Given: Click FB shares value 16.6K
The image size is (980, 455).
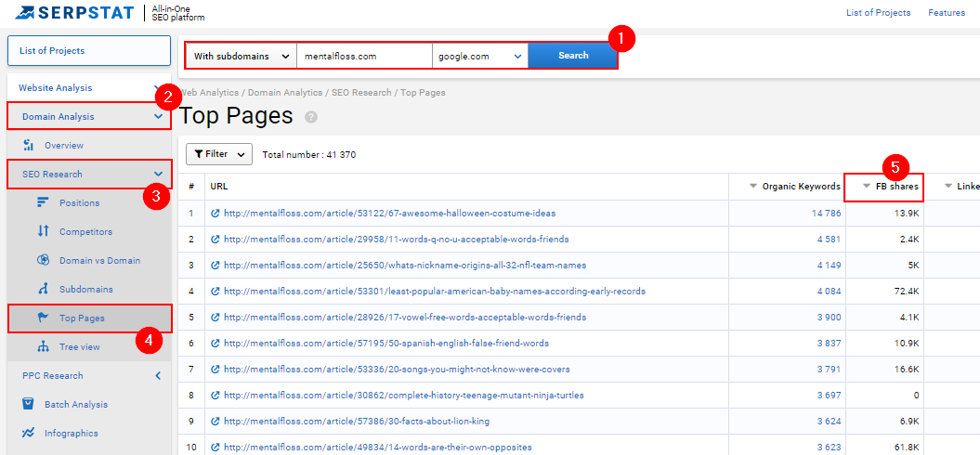Looking at the screenshot, I should coord(908,370).
